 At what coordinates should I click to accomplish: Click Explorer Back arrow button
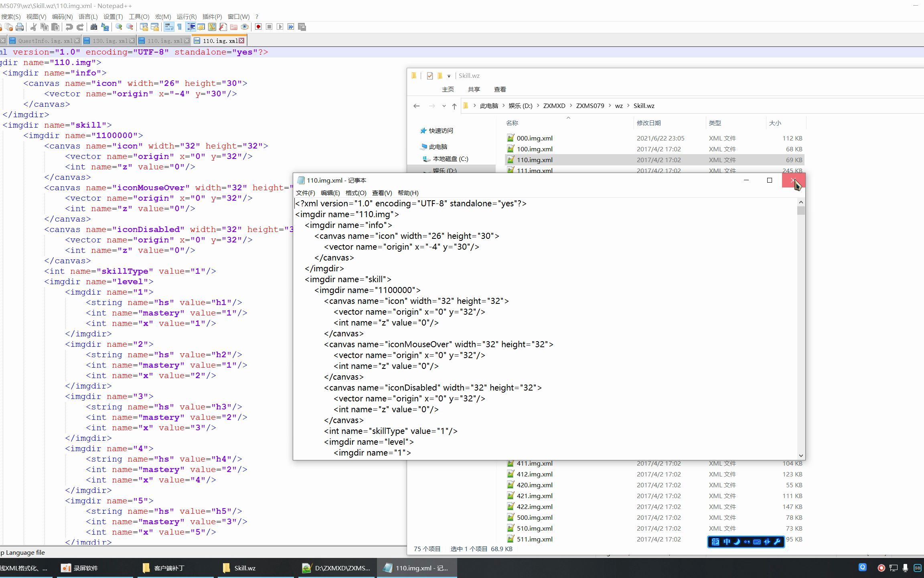pos(416,106)
